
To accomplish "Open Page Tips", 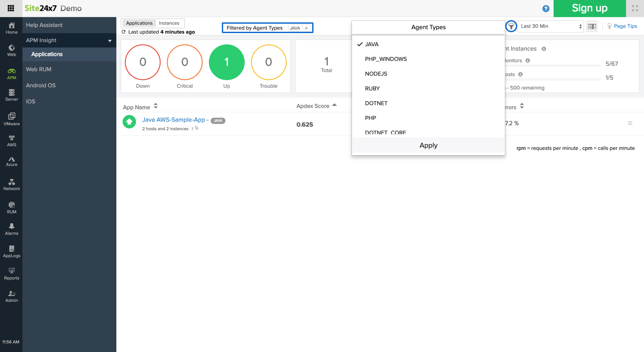I will click(x=622, y=26).
